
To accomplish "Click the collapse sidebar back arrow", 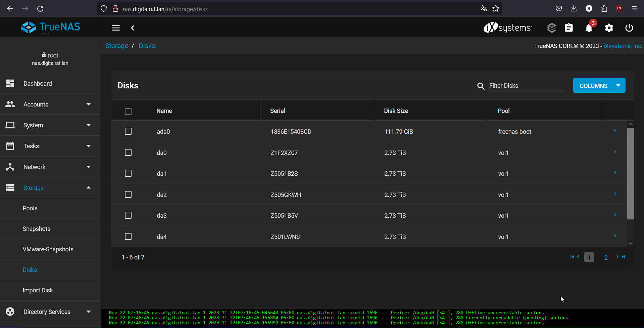I will coord(133,28).
